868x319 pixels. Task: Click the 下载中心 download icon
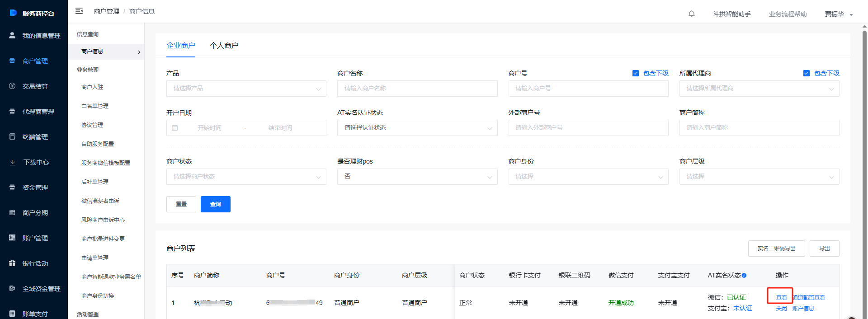coord(12,162)
